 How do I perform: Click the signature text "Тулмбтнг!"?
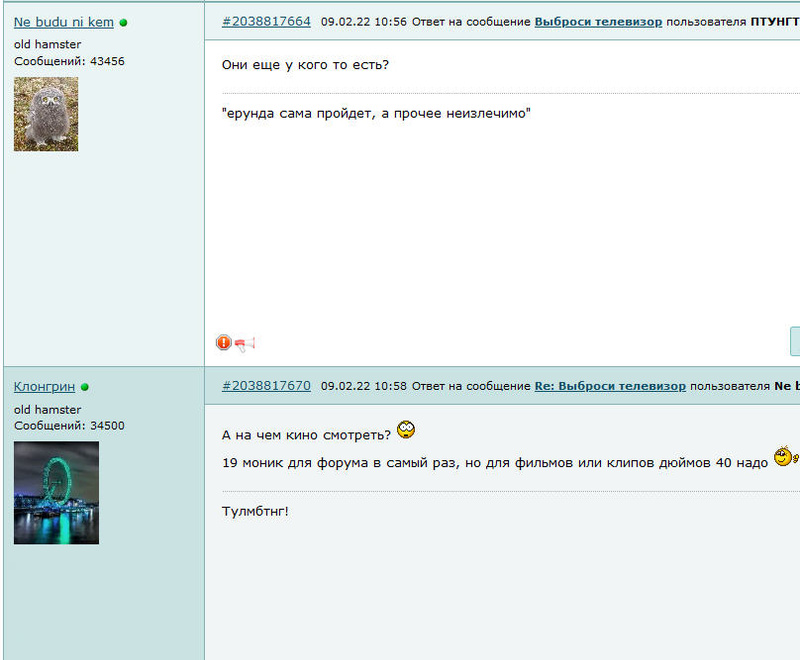tap(255, 511)
